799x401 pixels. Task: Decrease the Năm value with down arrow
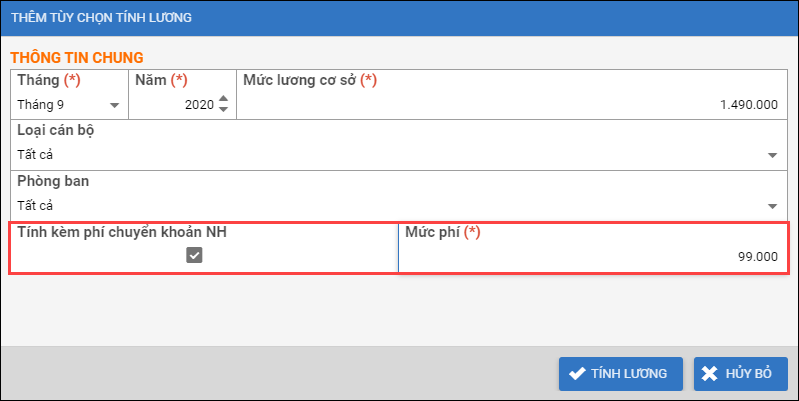pyautogui.click(x=223, y=109)
